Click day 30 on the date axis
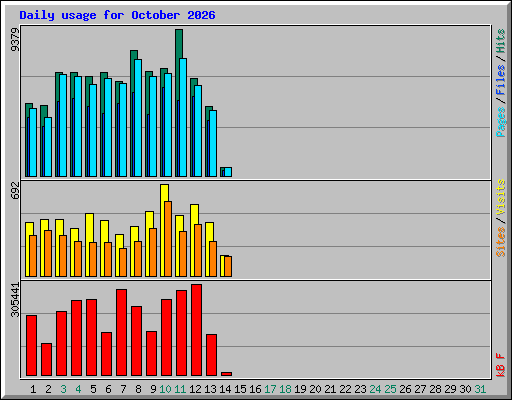512x400 pixels. coord(465,389)
